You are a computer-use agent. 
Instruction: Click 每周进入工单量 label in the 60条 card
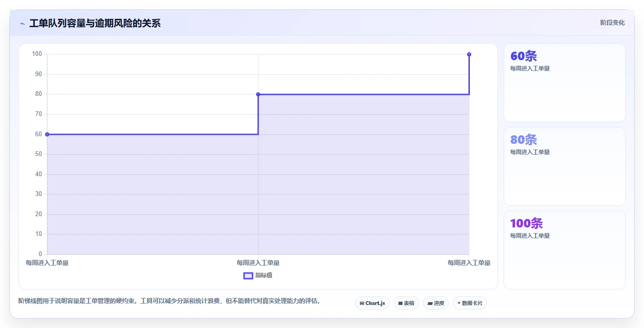click(x=530, y=69)
